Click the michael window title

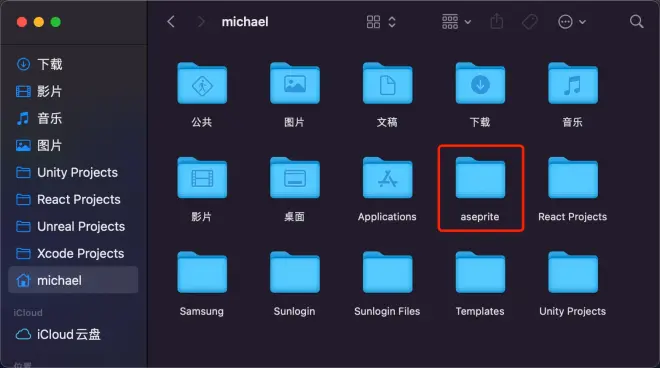245,22
